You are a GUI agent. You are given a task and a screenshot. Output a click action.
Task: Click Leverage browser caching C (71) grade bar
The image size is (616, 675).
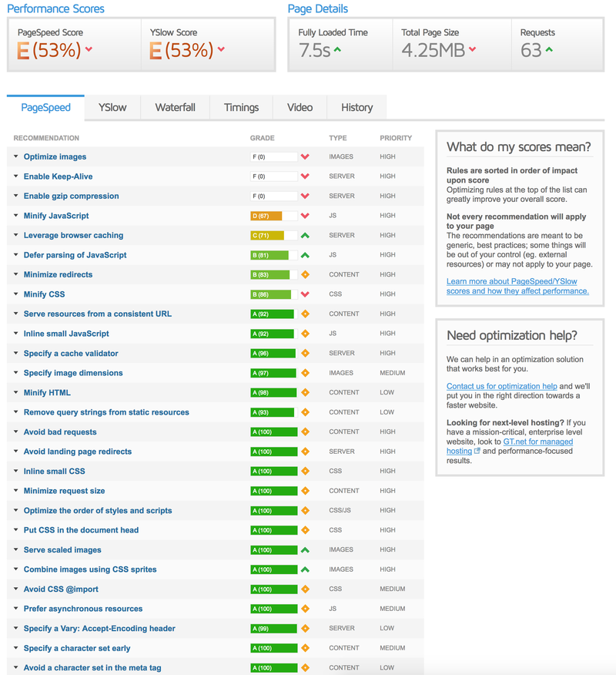(273, 236)
